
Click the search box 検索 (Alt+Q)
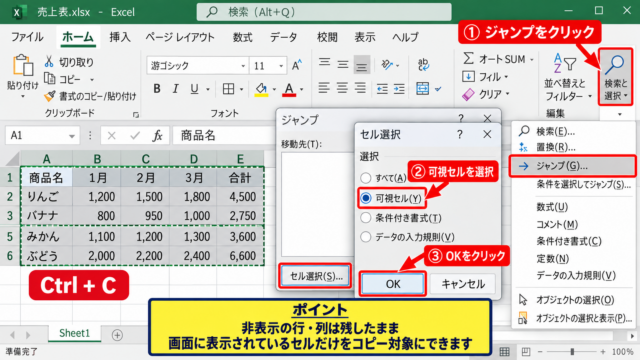pyautogui.click(x=324, y=12)
